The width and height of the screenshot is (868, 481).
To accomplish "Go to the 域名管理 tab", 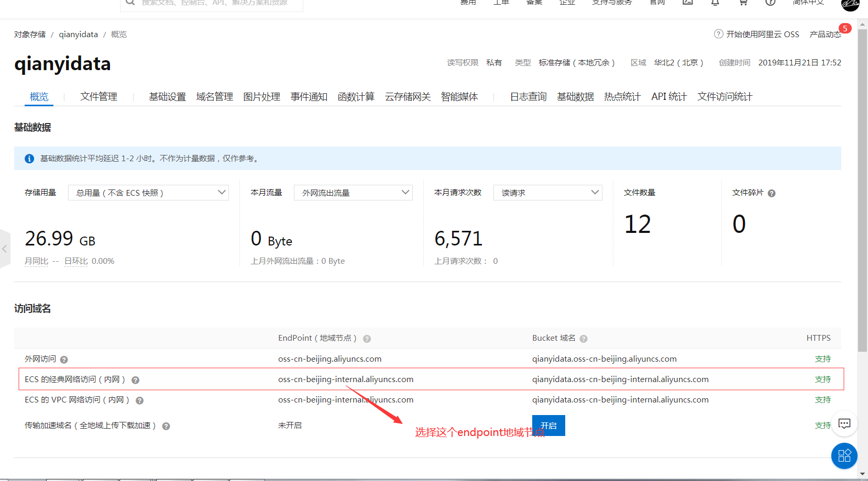I will coord(214,97).
